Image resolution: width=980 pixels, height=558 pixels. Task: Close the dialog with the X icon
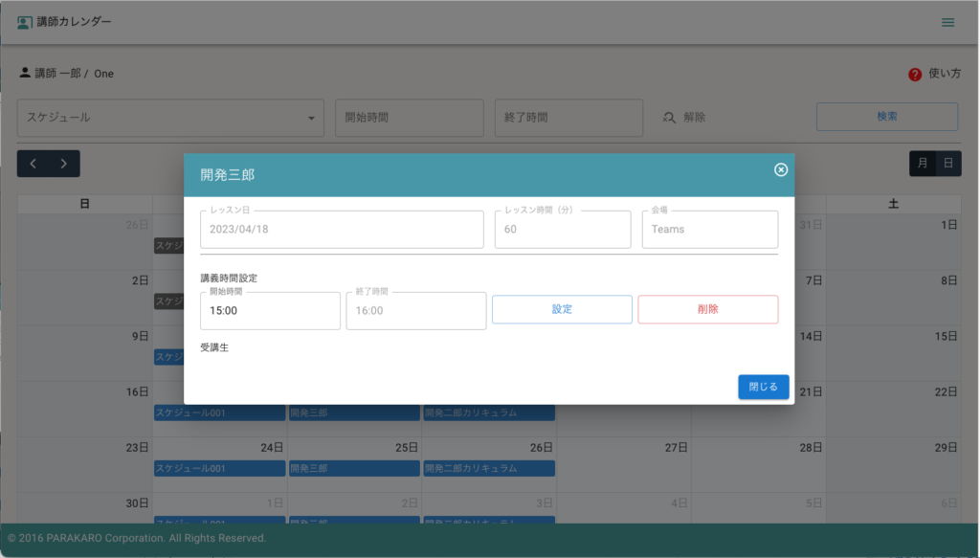(780, 169)
